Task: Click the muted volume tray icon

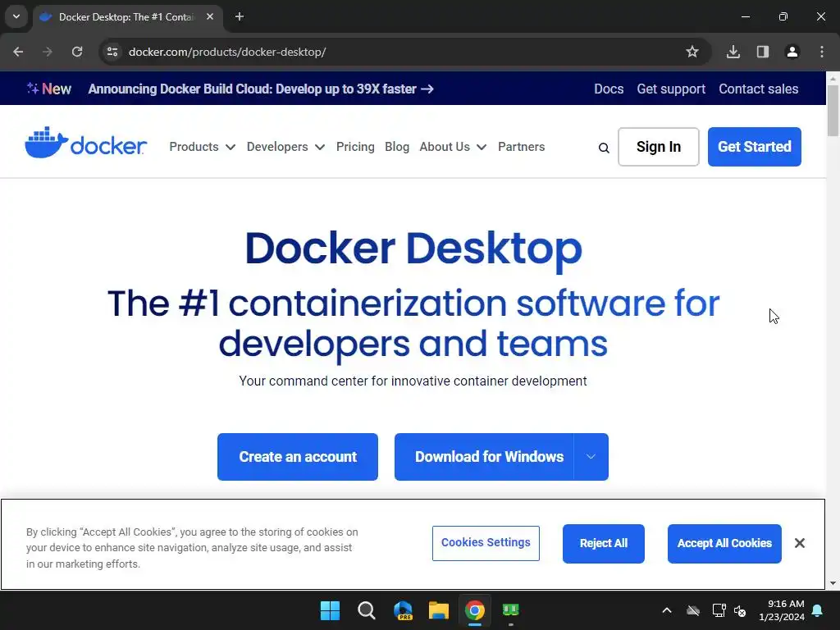Action: coord(741,610)
